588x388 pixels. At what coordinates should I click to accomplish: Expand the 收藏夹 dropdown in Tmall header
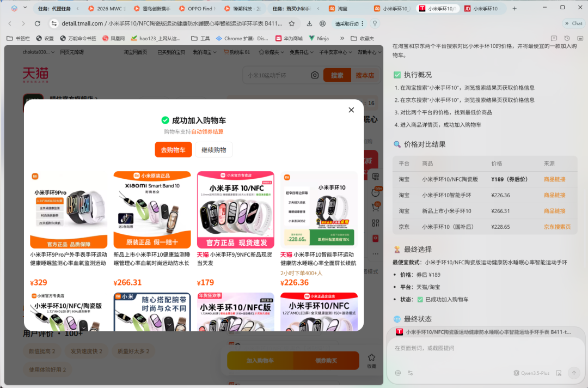(x=271, y=52)
